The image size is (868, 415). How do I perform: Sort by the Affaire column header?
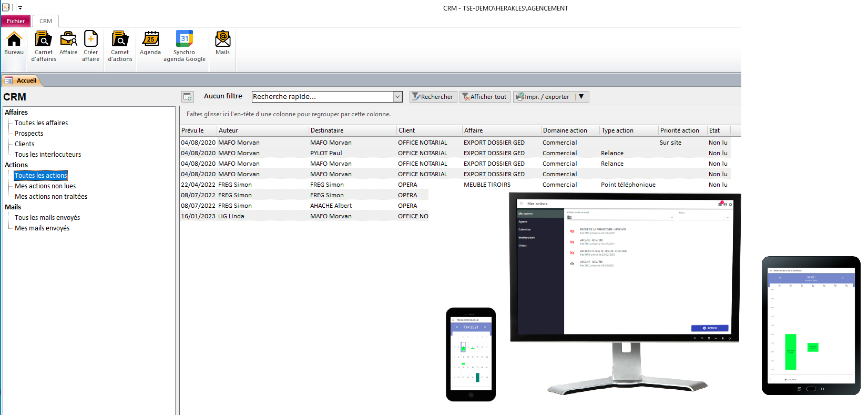click(x=502, y=130)
